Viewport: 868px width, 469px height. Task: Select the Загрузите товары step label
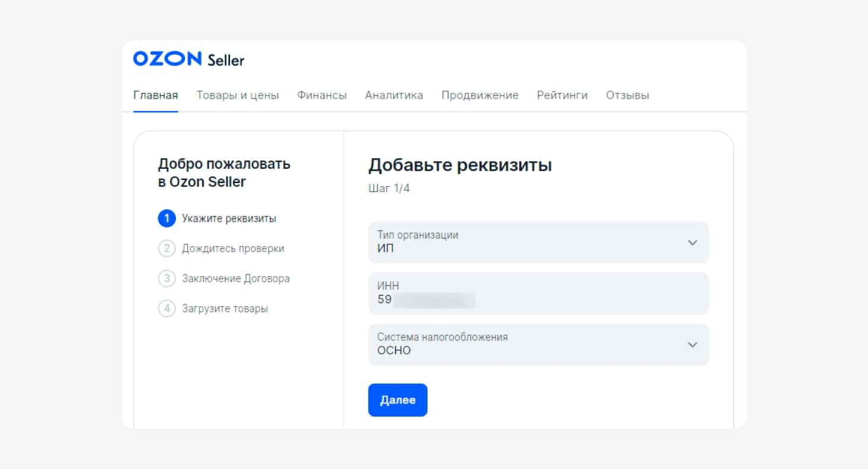(x=225, y=309)
